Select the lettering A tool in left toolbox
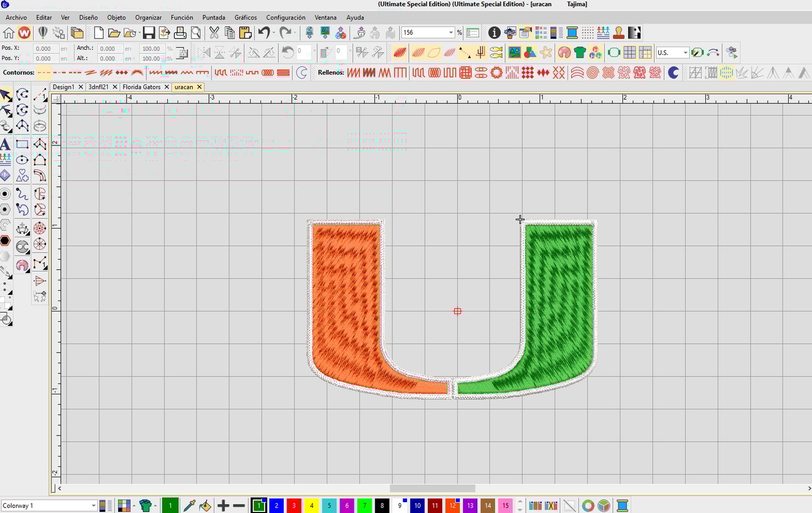The height and width of the screenshot is (513, 812). point(5,144)
